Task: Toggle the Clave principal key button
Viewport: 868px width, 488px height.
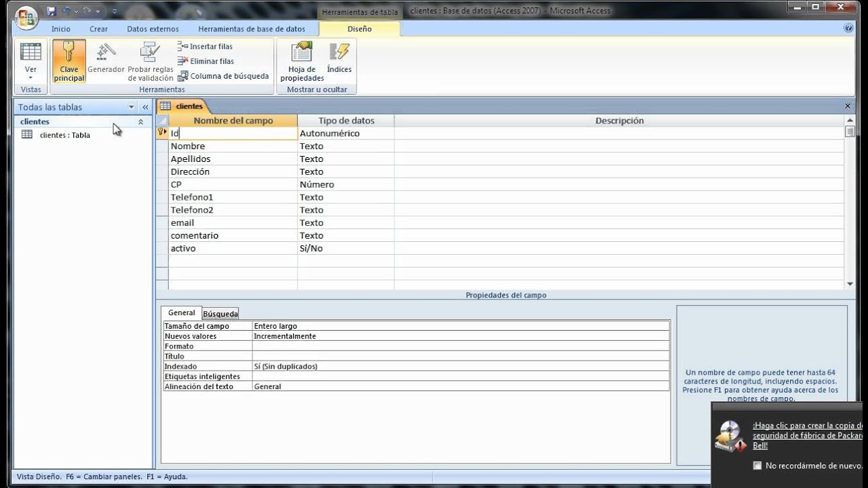Action: pyautogui.click(x=69, y=62)
